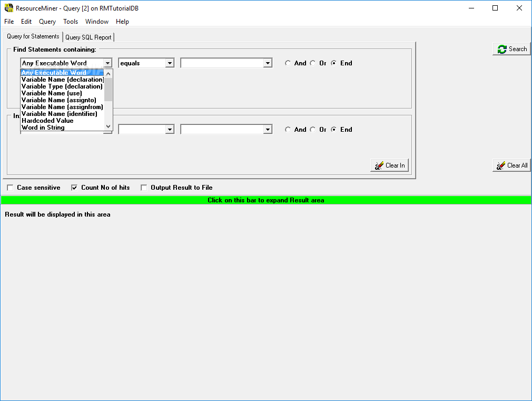Open the empty value dropdown in the lower section
Screen dimensions: 532x401
268,130
